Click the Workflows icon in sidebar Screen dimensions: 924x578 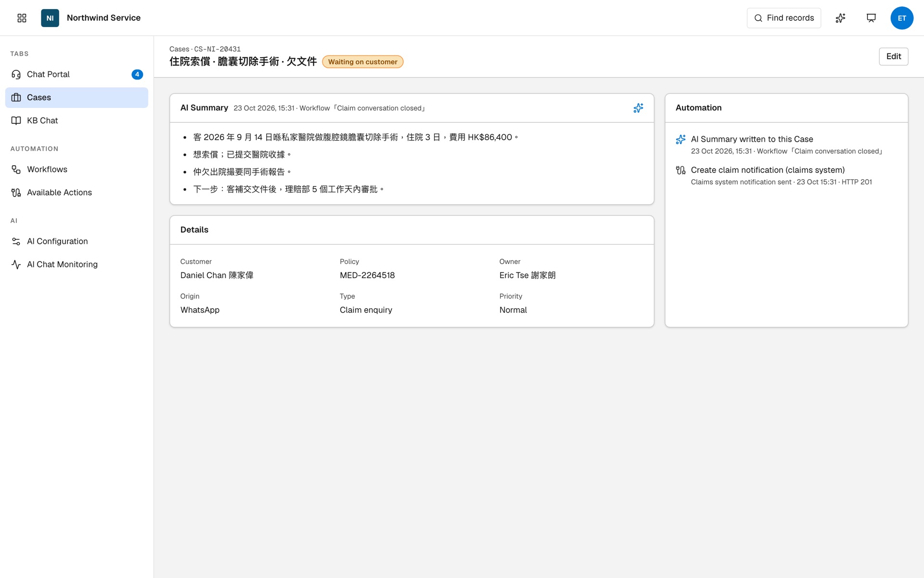[x=16, y=170]
